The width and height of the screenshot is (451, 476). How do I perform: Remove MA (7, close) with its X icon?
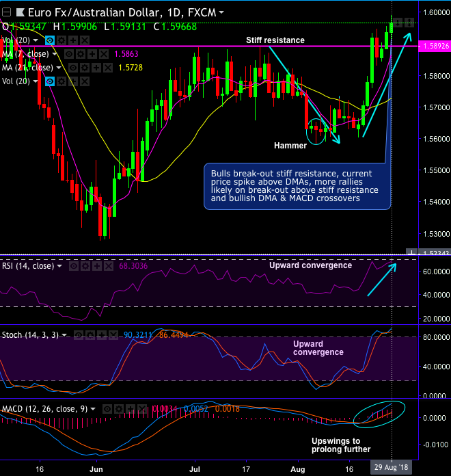coord(104,54)
